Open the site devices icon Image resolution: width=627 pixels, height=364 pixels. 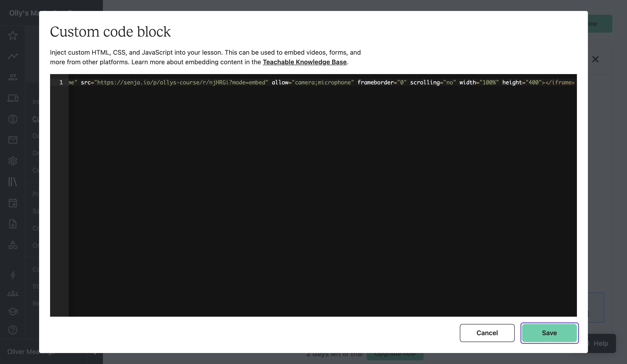point(13,98)
